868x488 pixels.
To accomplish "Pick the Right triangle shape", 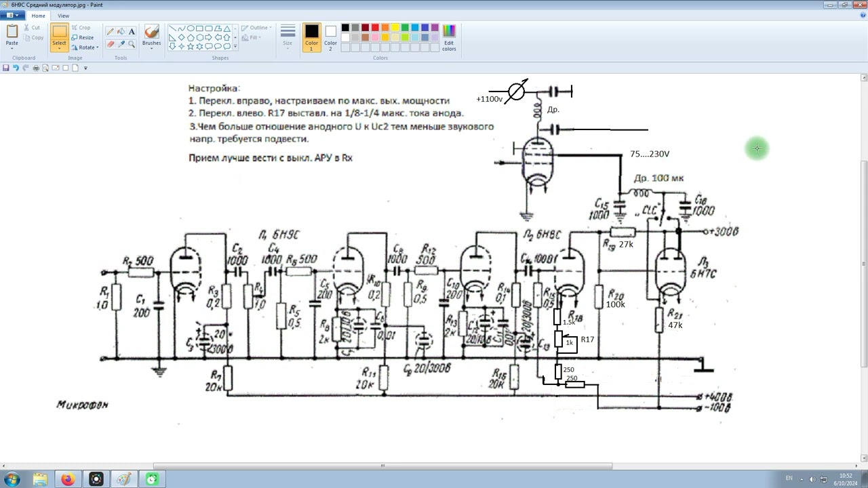I will point(172,37).
